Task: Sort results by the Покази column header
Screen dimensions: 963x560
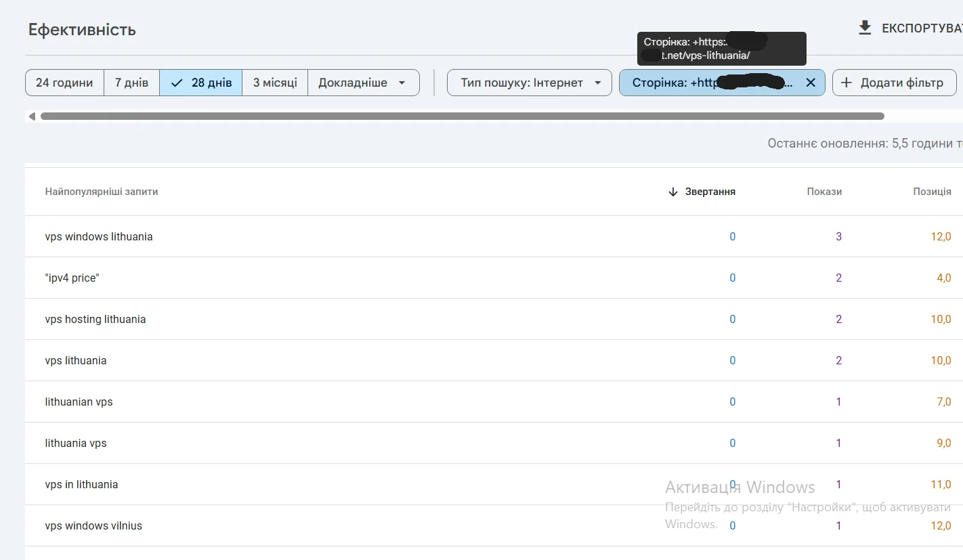Action: (824, 192)
